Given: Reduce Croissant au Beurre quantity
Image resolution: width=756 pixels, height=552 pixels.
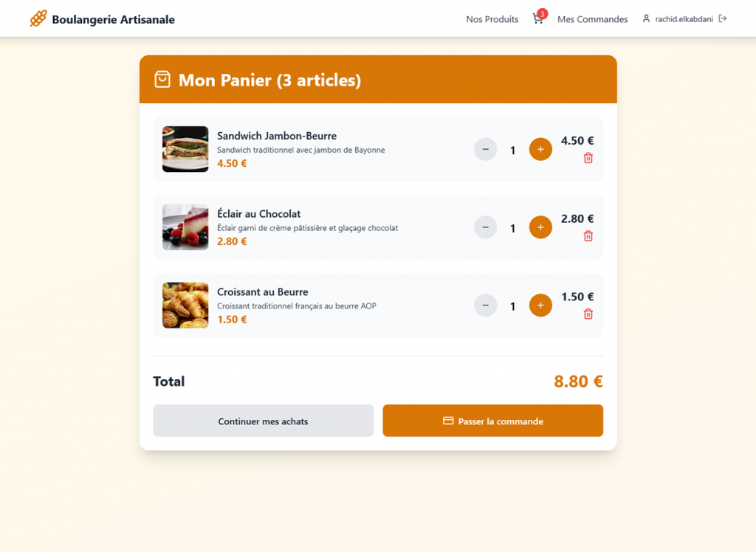Looking at the screenshot, I should pos(485,306).
